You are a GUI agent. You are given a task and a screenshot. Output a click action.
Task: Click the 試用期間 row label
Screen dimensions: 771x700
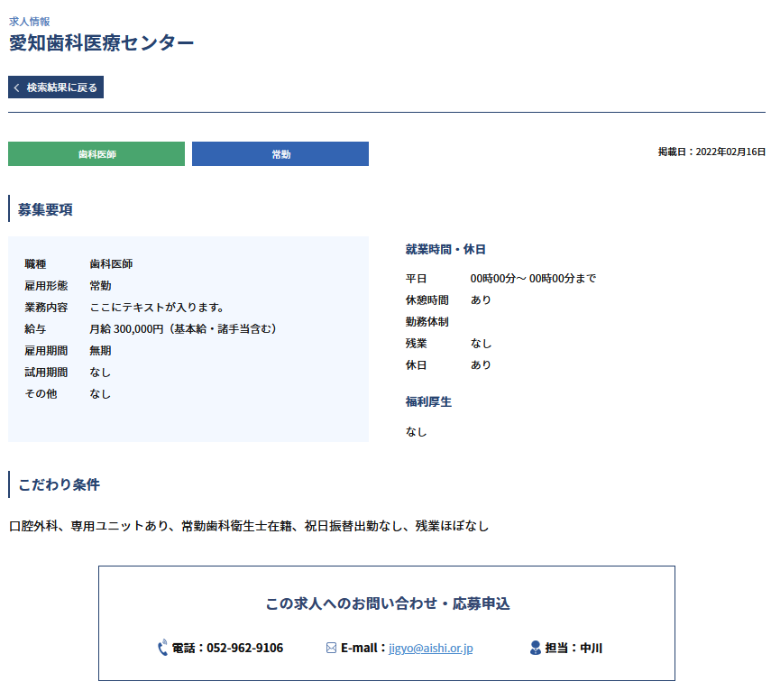(46, 373)
